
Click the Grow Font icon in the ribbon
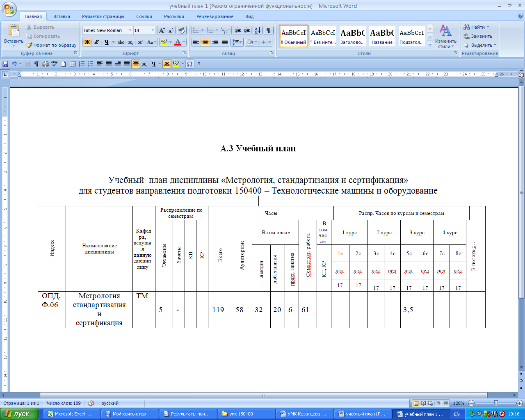pos(162,30)
